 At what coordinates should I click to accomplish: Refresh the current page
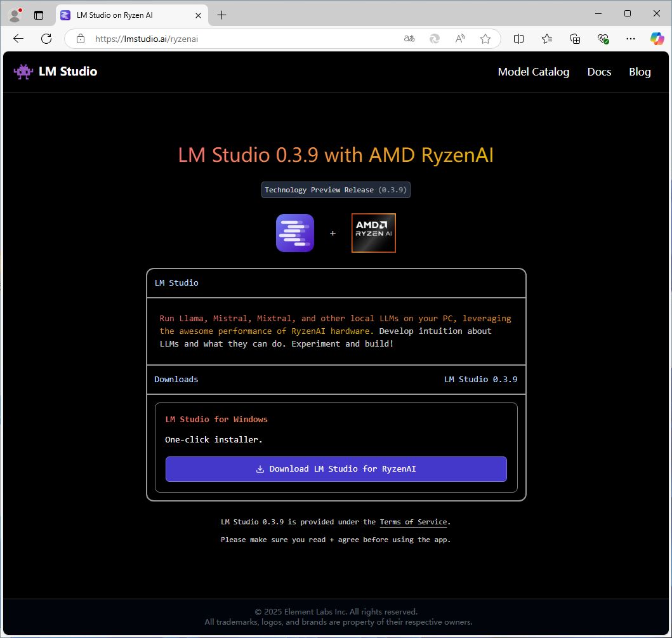tap(46, 39)
